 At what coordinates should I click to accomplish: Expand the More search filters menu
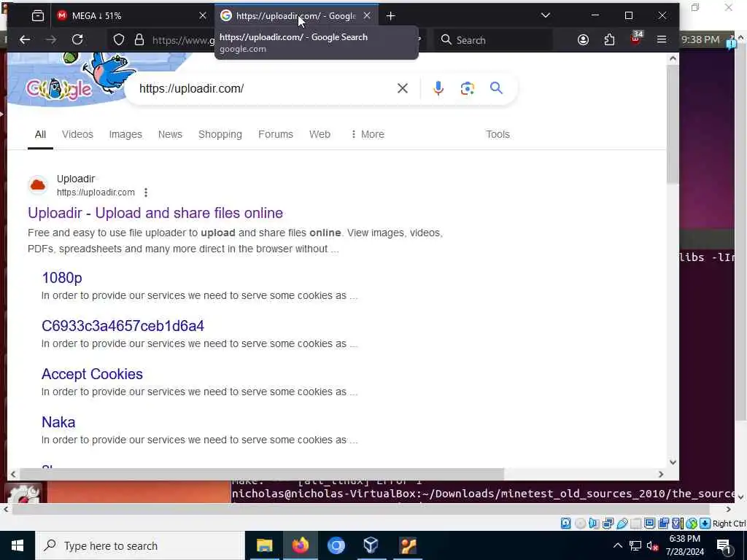point(368,134)
